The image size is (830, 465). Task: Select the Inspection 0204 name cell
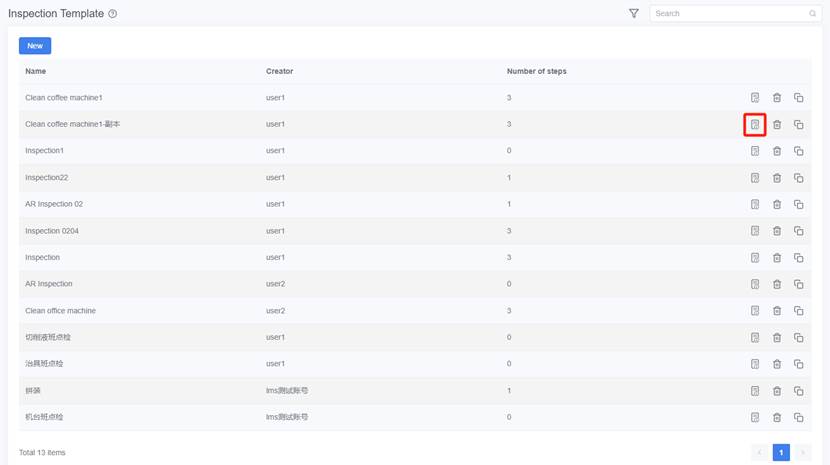(52, 231)
